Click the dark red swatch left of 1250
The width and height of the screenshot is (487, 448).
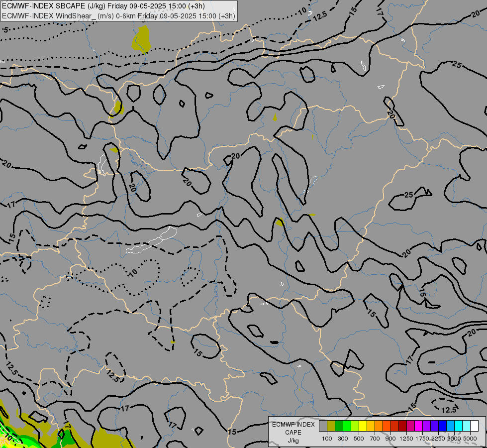403,426
